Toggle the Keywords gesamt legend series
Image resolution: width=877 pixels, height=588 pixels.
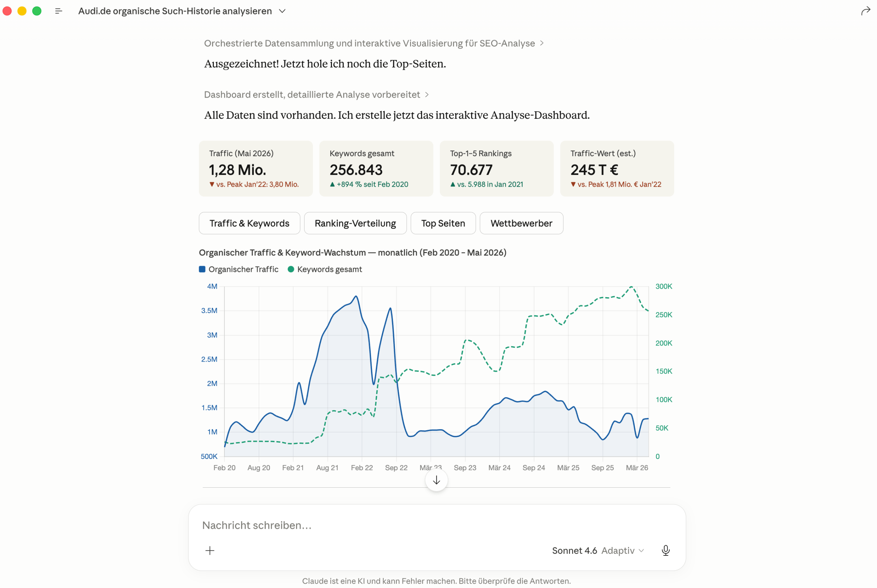point(325,269)
